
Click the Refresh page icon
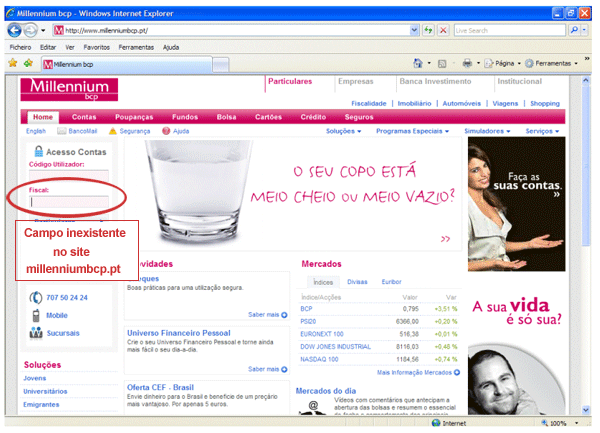click(428, 31)
